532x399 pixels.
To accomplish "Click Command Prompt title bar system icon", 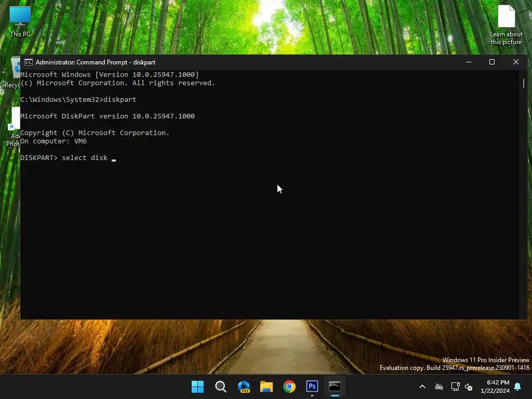I will click(29, 62).
